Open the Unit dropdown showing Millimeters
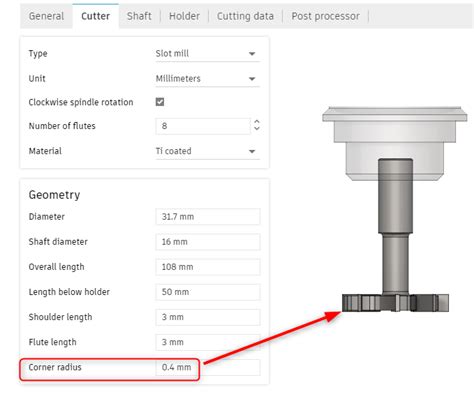 [207, 79]
